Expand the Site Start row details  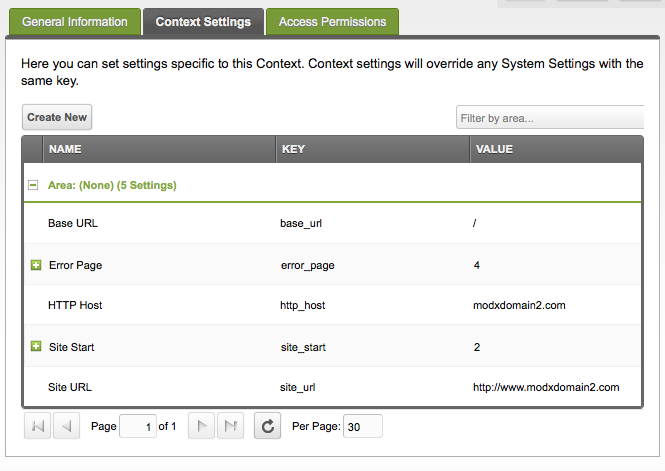(36, 346)
